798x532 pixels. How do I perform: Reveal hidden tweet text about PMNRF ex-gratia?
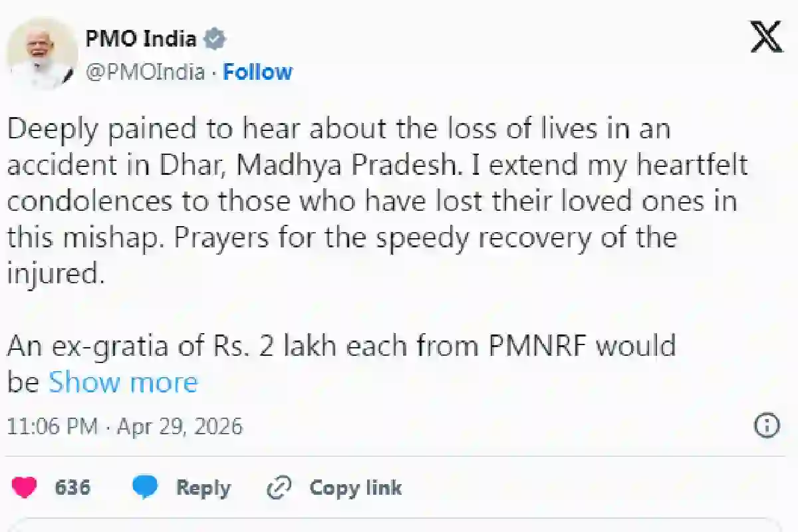[x=123, y=382]
